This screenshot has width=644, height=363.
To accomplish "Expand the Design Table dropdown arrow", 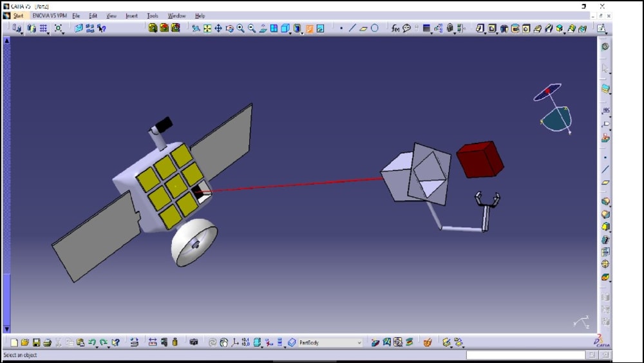I will 431,32.
